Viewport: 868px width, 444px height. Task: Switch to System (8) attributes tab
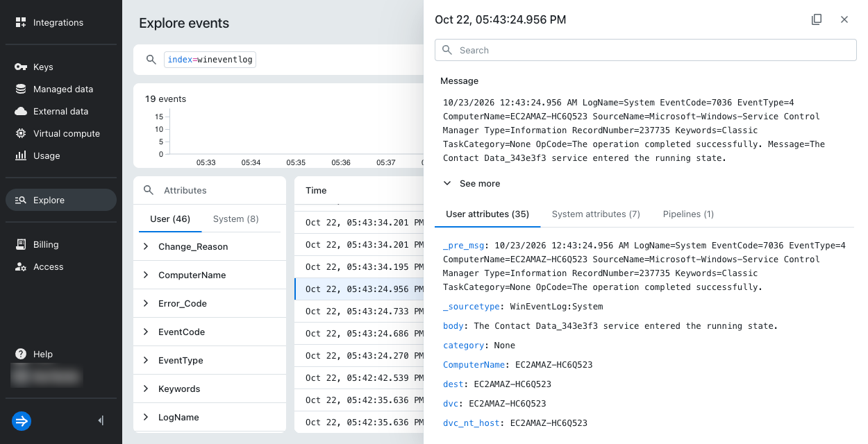pyautogui.click(x=235, y=219)
